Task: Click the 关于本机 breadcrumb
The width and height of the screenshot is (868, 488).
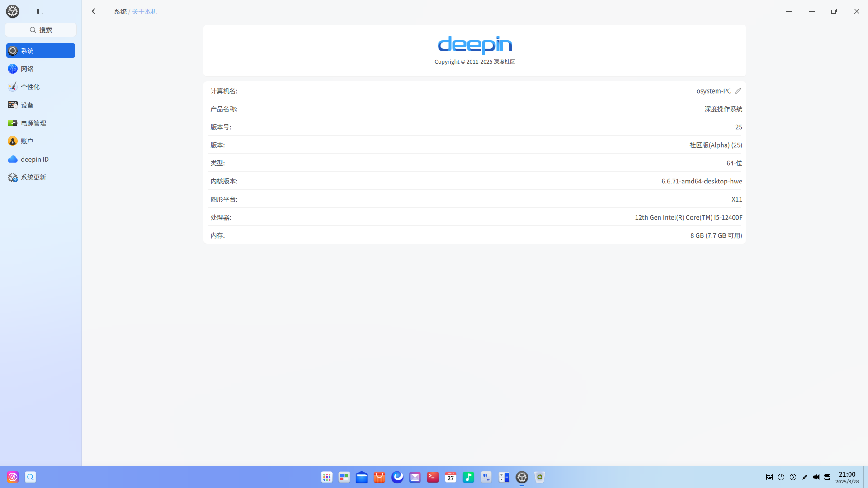Action: [144, 11]
